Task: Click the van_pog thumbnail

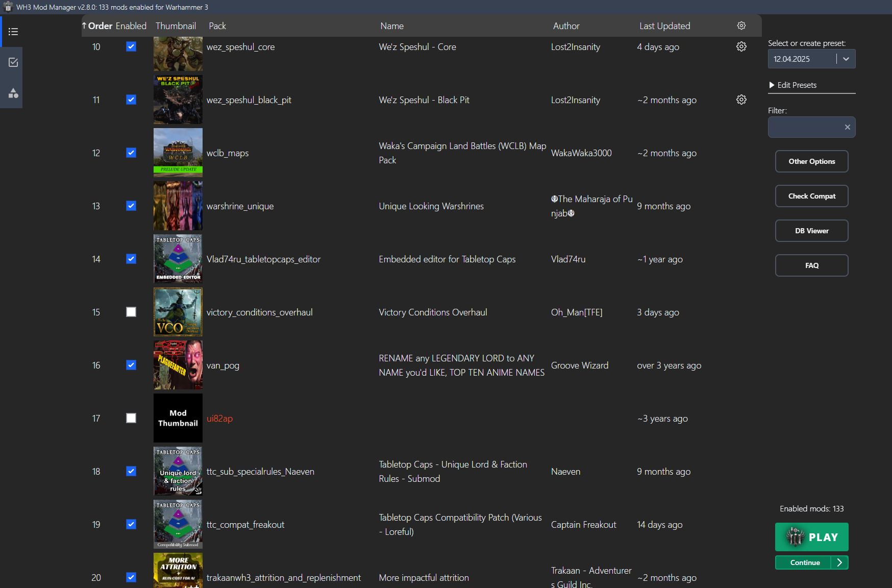Action: [x=178, y=365]
